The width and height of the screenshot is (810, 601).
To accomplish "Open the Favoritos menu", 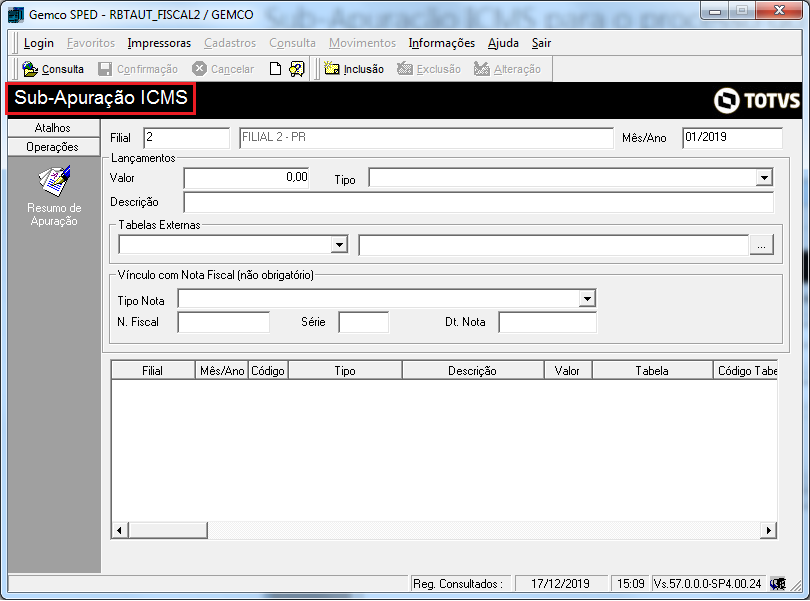I will 91,43.
